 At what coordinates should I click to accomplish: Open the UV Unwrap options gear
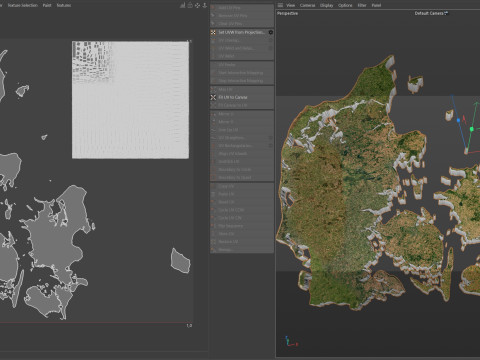(x=271, y=40)
